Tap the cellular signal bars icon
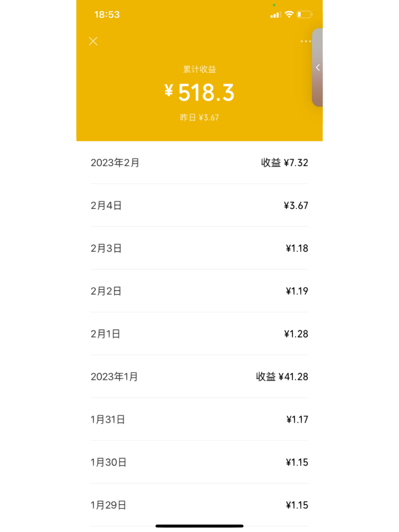The width and height of the screenshot is (399, 532). pos(276,15)
